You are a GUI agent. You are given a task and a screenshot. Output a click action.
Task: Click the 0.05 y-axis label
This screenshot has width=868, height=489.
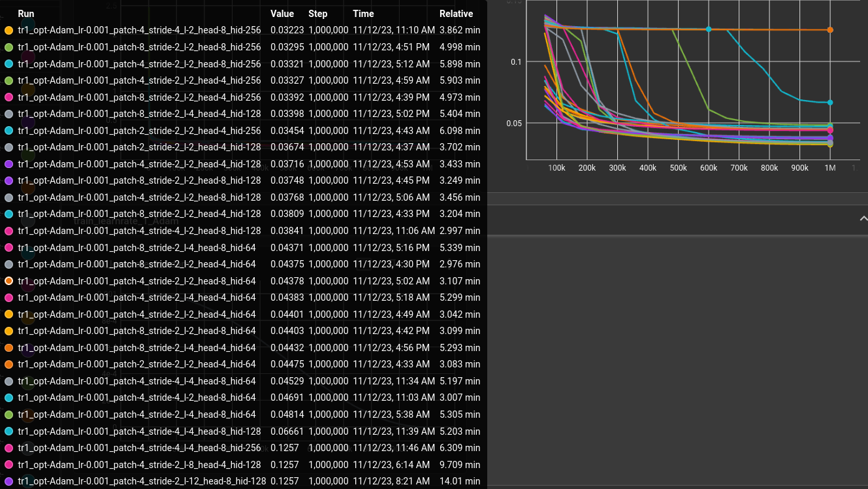coord(515,123)
